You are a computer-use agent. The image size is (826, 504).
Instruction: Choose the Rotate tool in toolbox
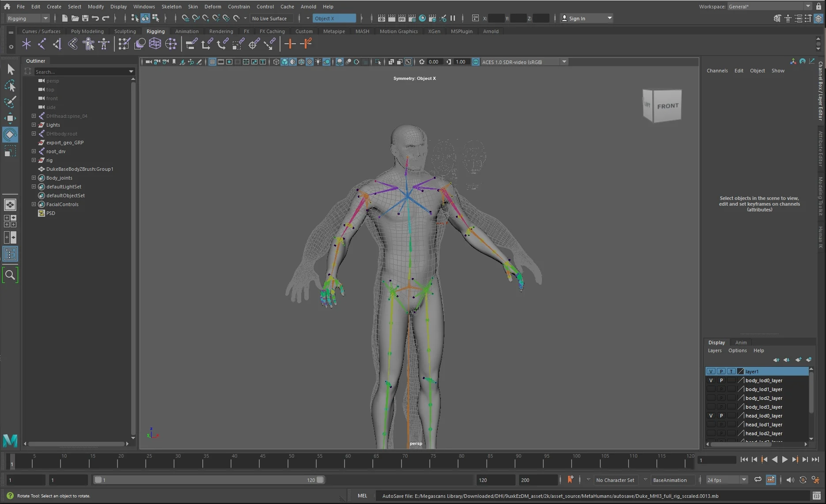(x=11, y=135)
